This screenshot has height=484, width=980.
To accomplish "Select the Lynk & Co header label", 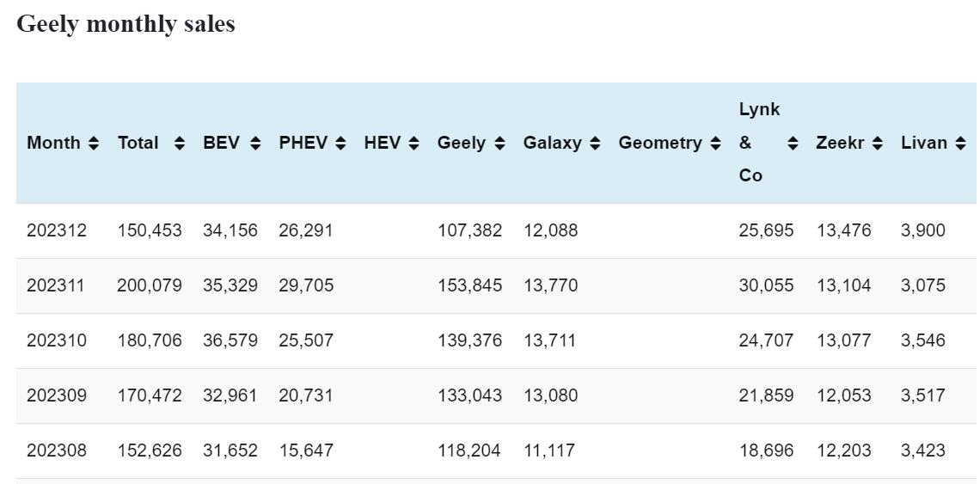I will point(758,143).
